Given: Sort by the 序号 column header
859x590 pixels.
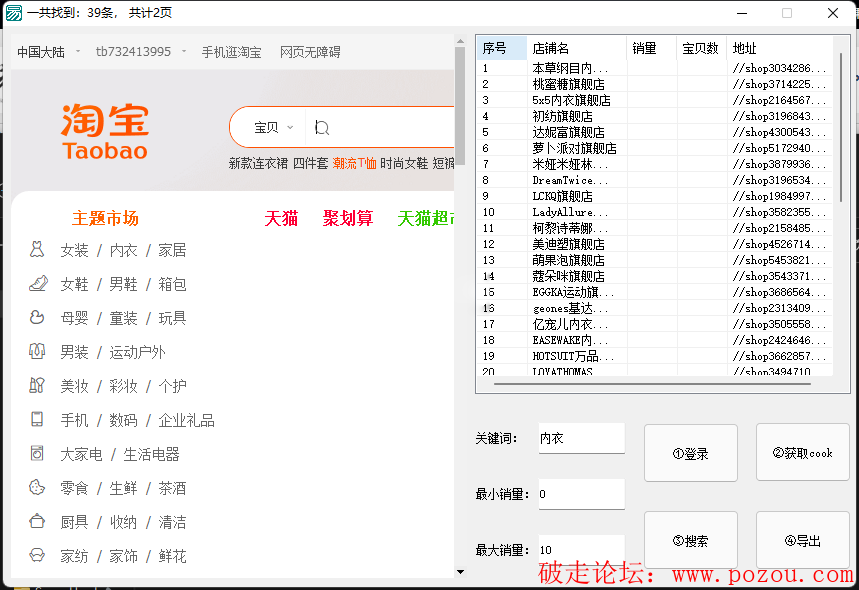Looking at the screenshot, I should [502, 48].
